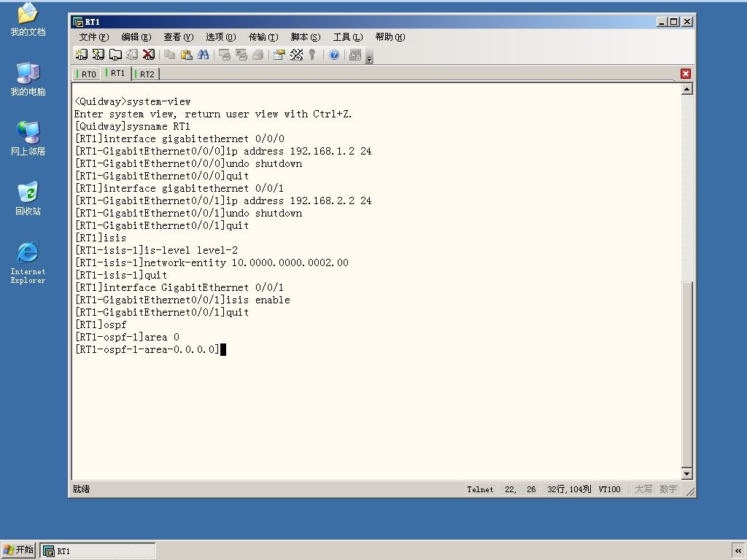
Task: Open the 工具(L) menu
Action: pos(348,37)
